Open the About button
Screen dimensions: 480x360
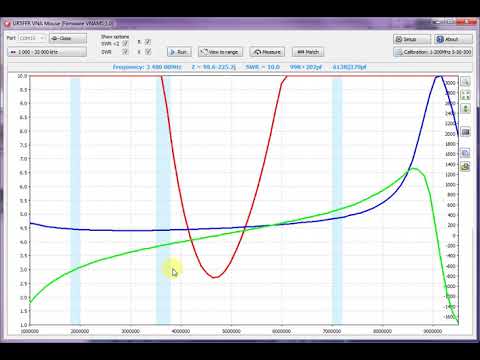click(453, 39)
